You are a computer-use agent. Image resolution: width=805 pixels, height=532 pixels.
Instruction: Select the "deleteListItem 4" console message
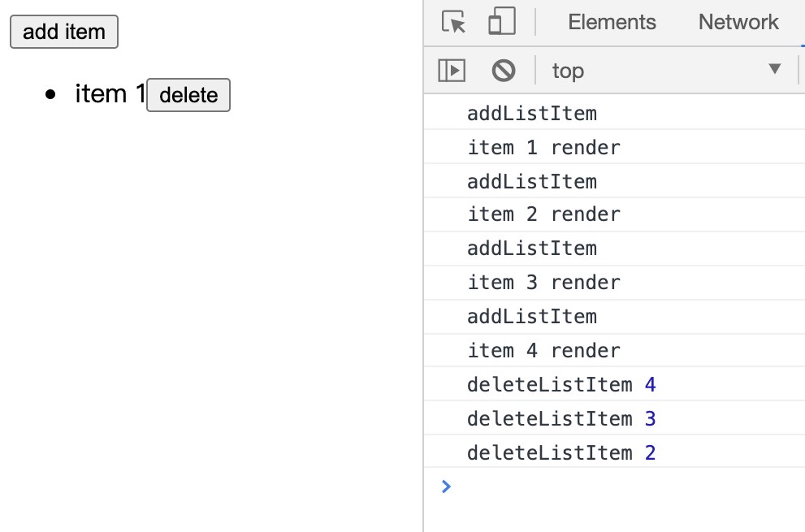(x=560, y=384)
